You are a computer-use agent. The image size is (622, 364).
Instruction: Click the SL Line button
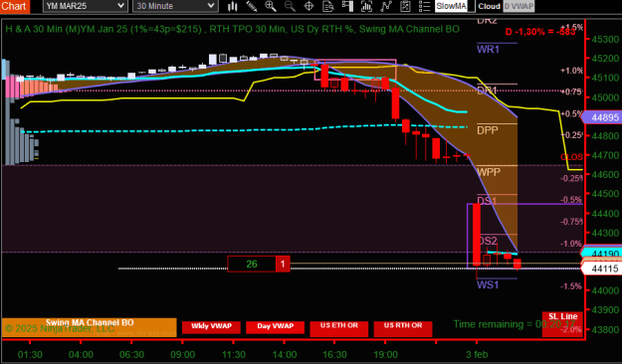[562, 324]
